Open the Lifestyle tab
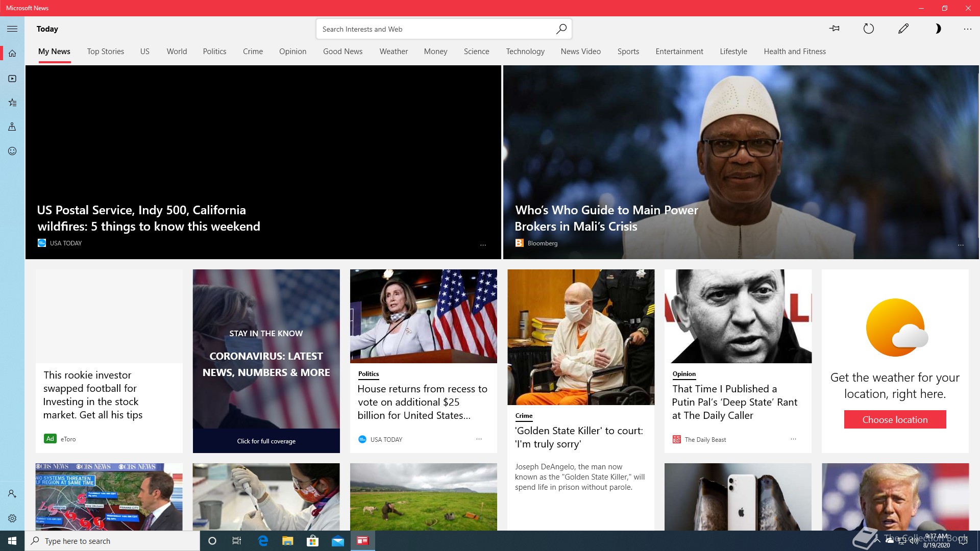 click(733, 52)
